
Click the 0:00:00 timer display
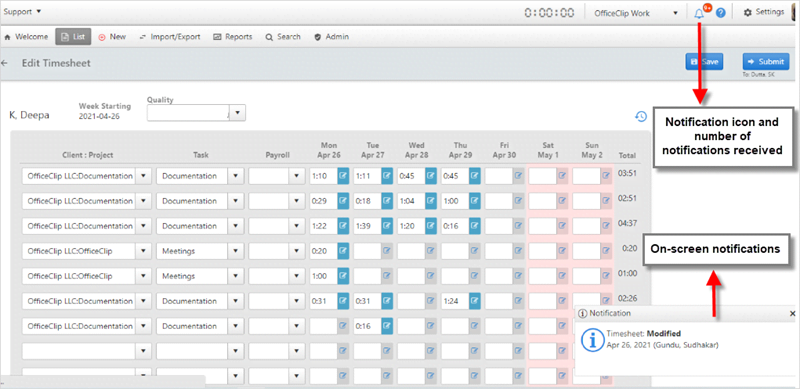pyautogui.click(x=549, y=13)
